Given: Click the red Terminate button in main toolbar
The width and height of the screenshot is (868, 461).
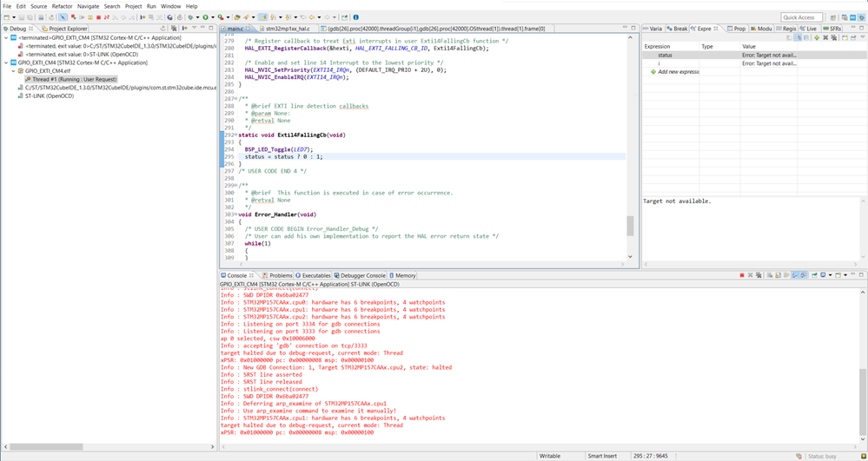Looking at the screenshot, I should pos(98,17).
